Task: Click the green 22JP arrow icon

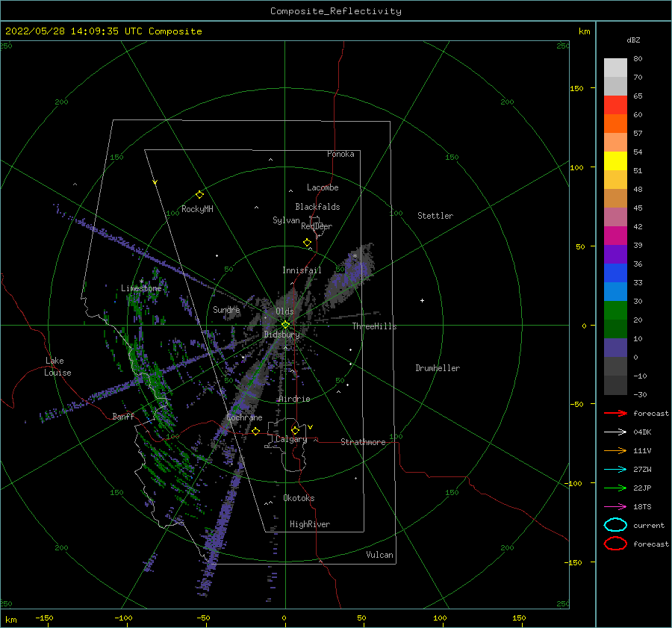Action: tap(615, 488)
